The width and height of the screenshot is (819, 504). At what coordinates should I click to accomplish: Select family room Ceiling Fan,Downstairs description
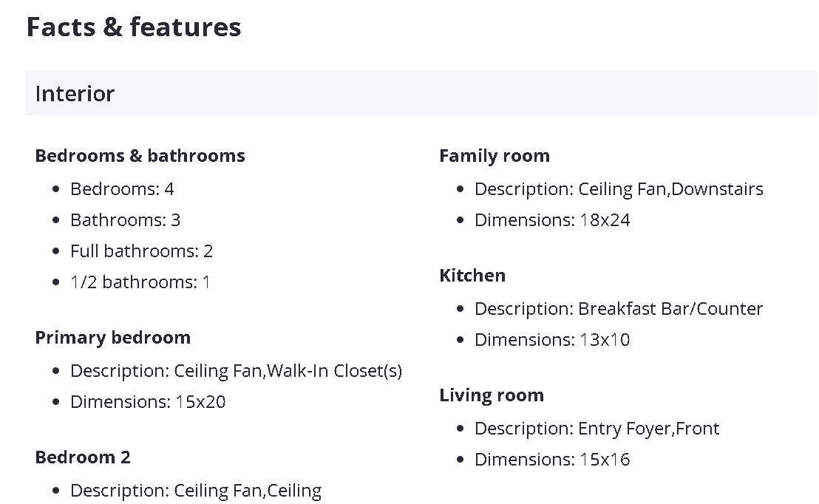point(619,189)
